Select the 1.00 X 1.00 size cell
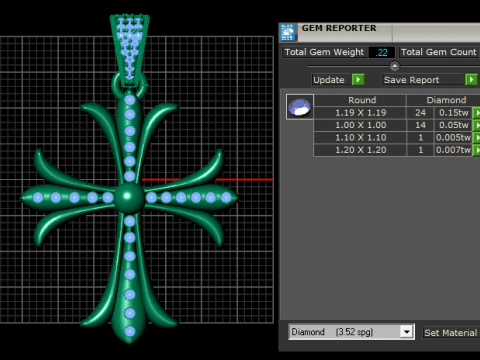This screenshot has width=480, height=360. [x=360, y=125]
